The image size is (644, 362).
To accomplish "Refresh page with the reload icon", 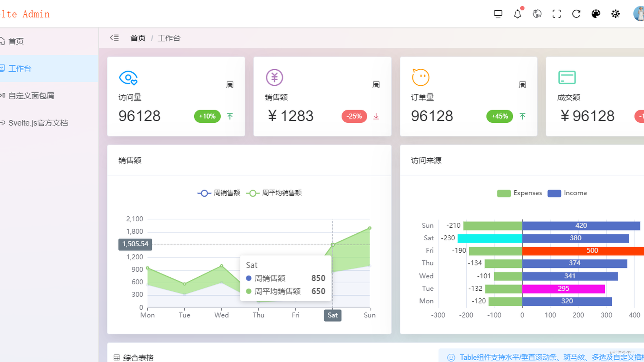I will 576,14.
